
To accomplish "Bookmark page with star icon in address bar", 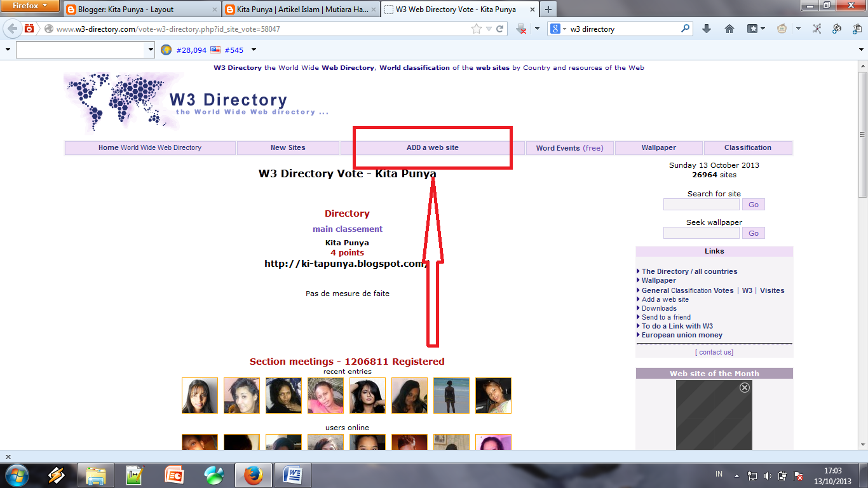I will (x=477, y=29).
